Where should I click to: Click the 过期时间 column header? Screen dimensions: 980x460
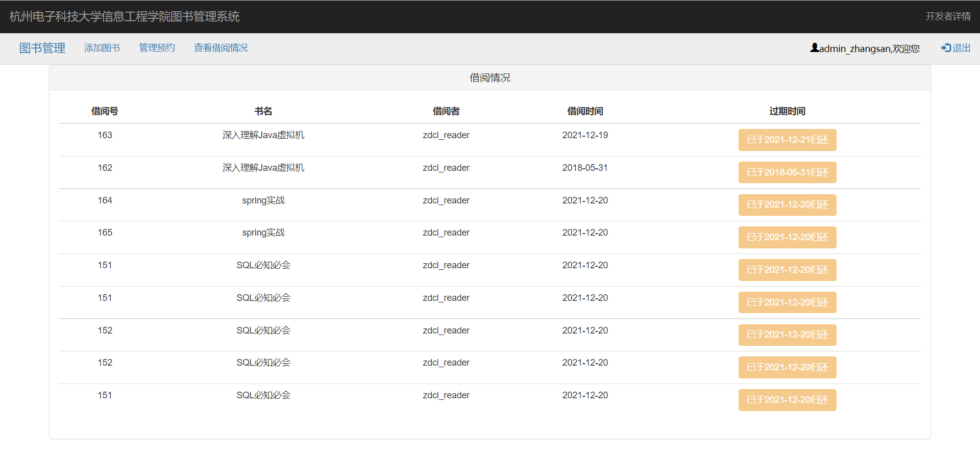788,111
